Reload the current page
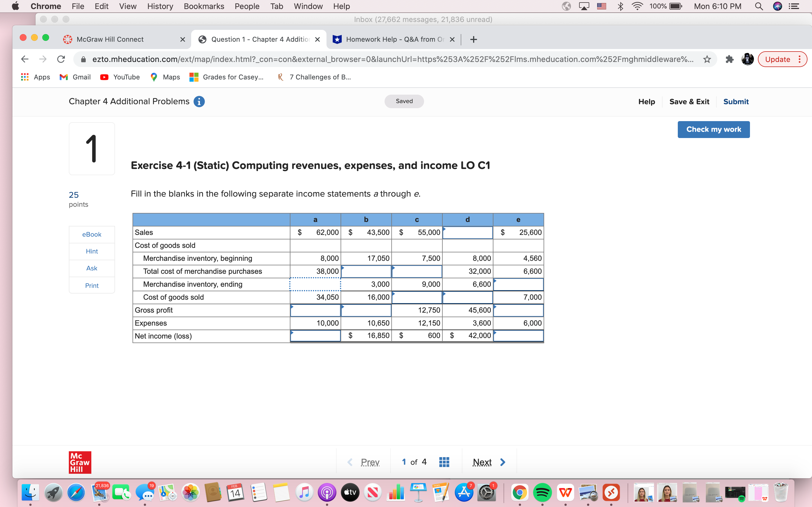812x507 pixels. [x=61, y=59]
